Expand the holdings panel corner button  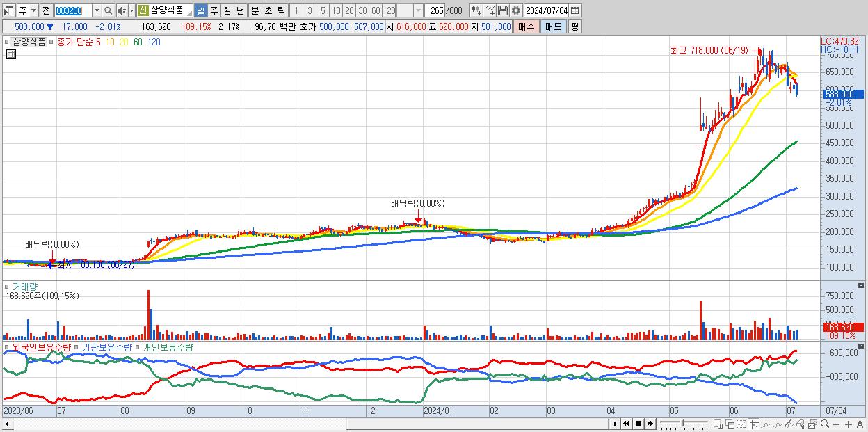pyautogui.click(x=862, y=346)
